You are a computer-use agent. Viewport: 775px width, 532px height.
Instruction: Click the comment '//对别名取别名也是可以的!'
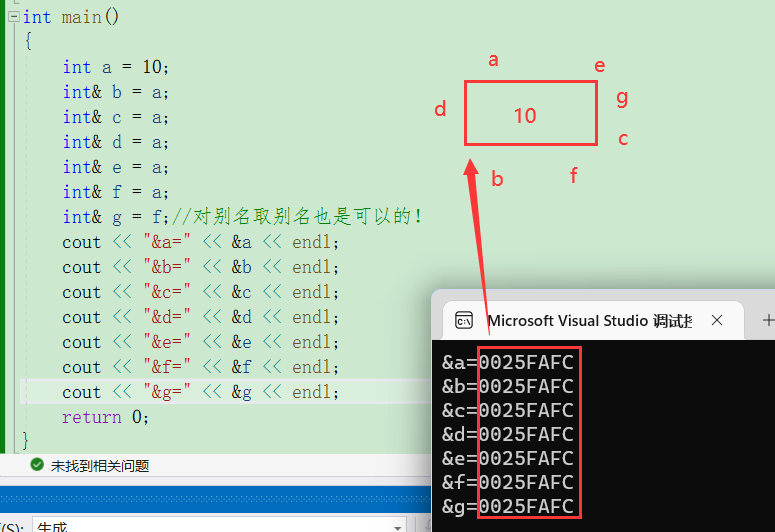pyautogui.click(x=297, y=217)
